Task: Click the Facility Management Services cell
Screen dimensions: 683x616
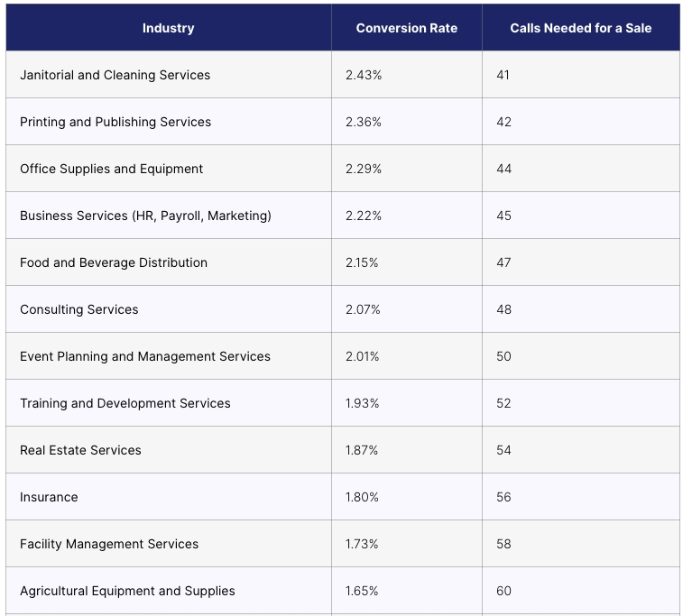Action: pyautogui.click(x=109, y=544)
